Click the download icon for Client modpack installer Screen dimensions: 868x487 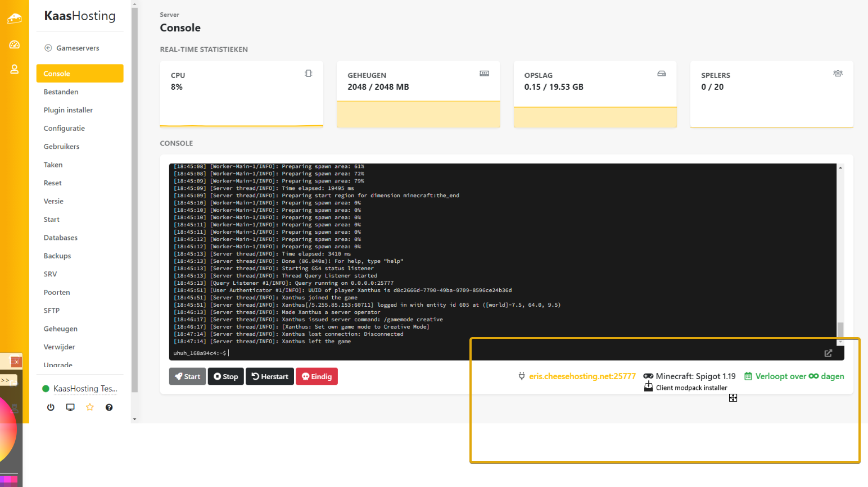tap(648, 387)
